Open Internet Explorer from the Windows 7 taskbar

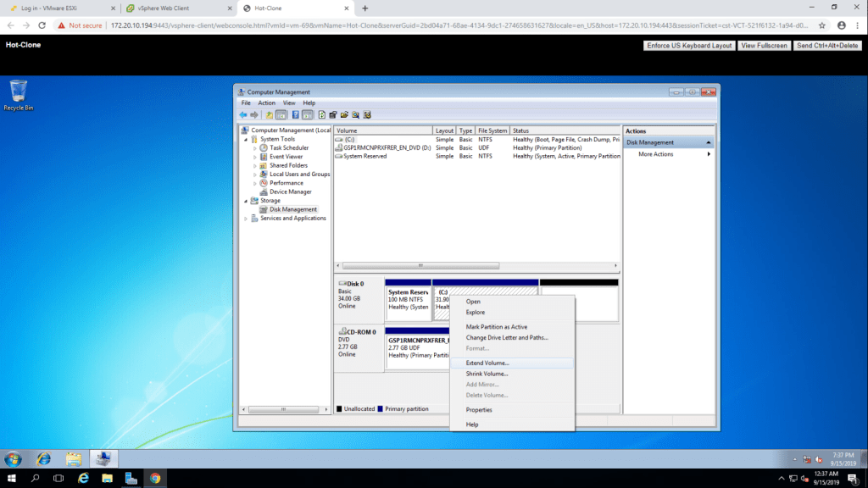43,458
